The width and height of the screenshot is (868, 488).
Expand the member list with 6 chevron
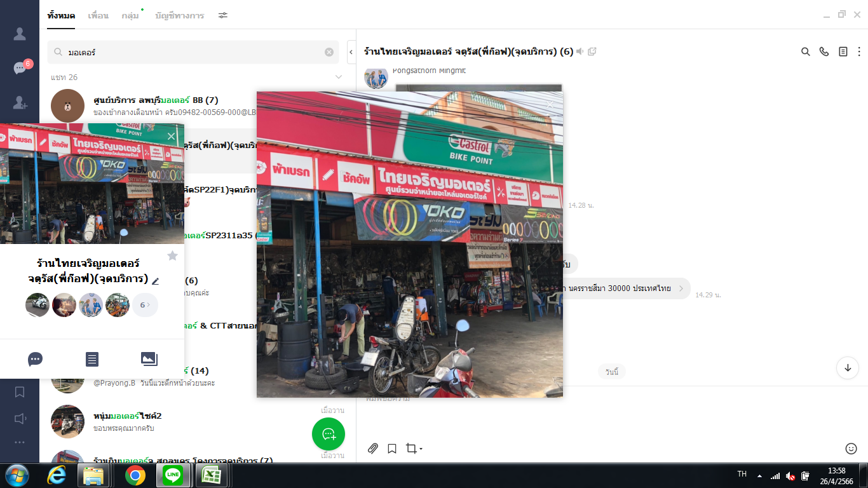145,305
